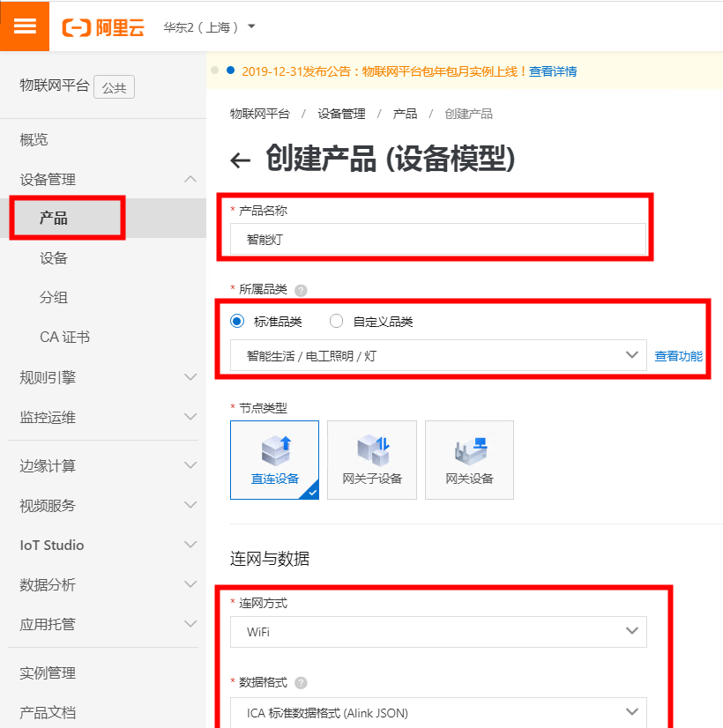Open the ICA 标准数据格式 dropdown
This screenshot has height=728, width=723.
(x=438, y=712)
